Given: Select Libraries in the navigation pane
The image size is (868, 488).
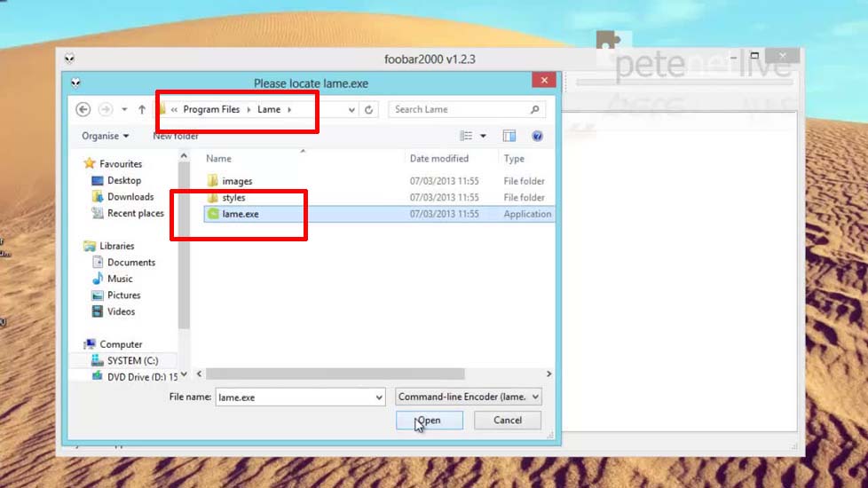Looking at the screenshot, I should 117,246.
